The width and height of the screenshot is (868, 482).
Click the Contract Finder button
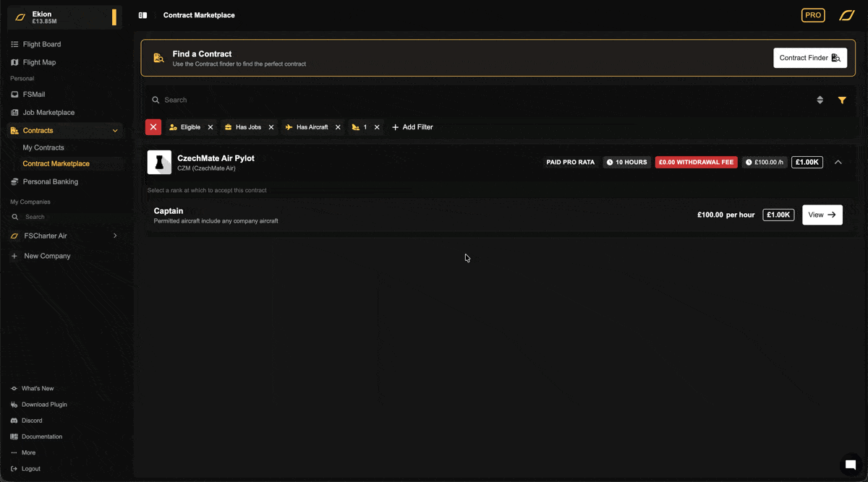[809, 58]
